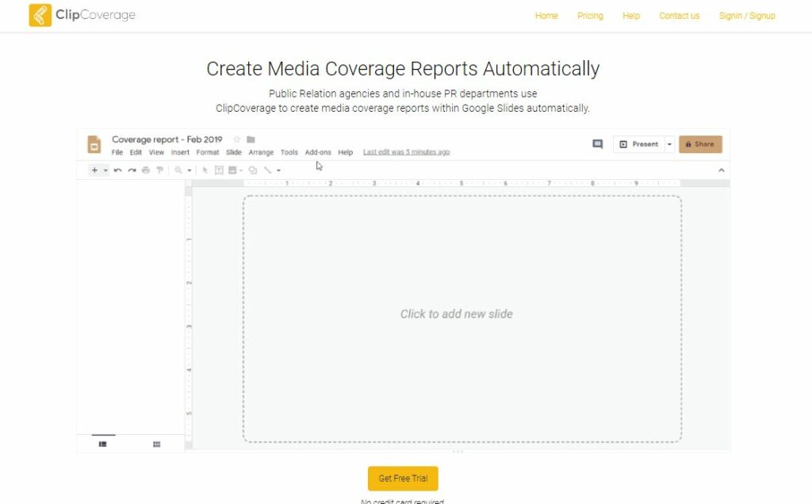Viewport: 812px width, 504px height.
Task: Click the print icon
Action: (146, 170)
